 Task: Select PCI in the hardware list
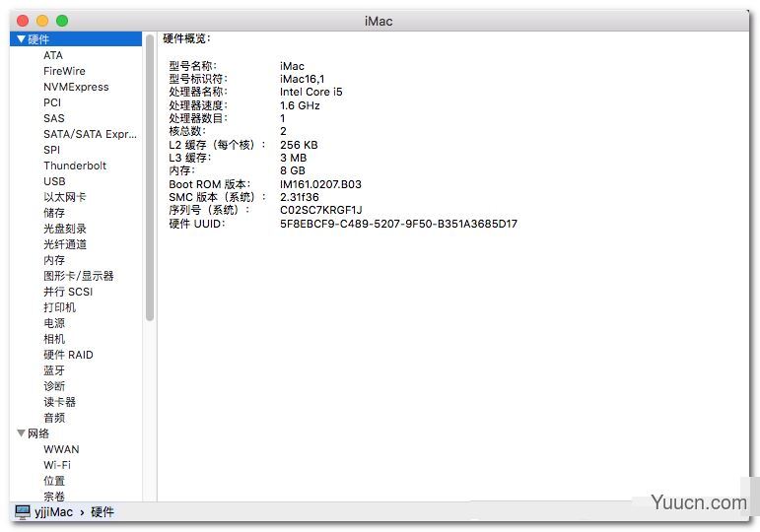click(52, 102)
